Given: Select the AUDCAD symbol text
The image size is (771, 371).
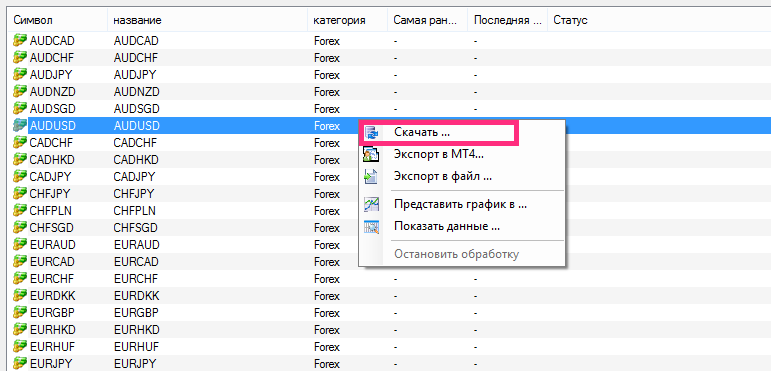Looking at the screenshot, I should pyautogui.click(x=52, y=40).
